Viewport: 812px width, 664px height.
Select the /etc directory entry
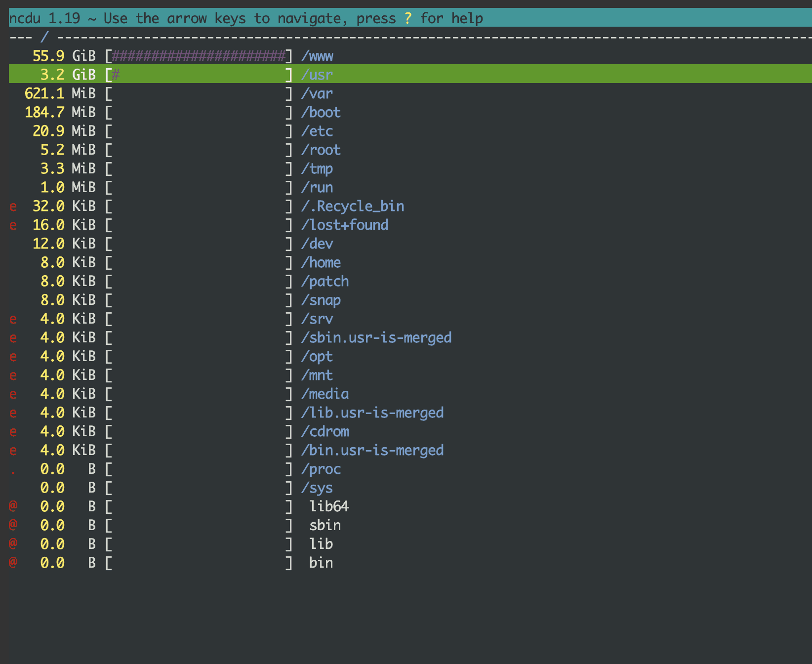[317, 131]
